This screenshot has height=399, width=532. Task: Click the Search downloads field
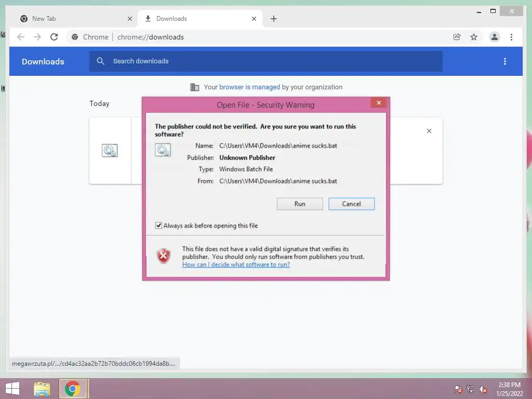pyautogui.click(x=265, y=61)
